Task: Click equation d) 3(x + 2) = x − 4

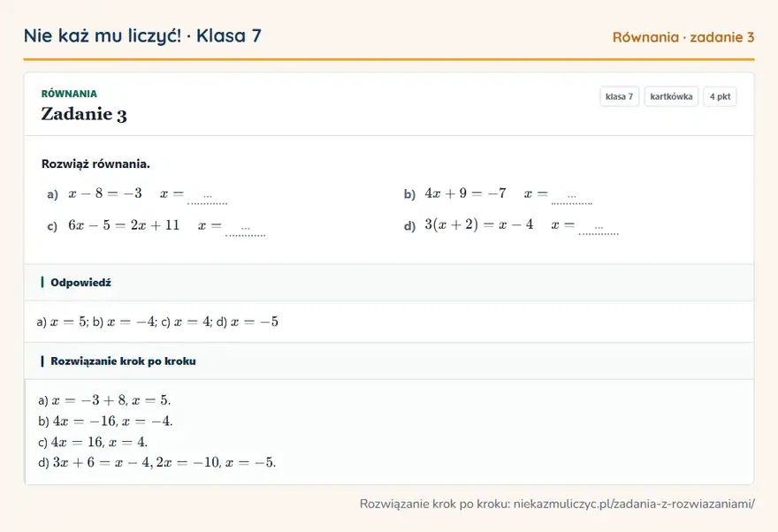Action: pos(479,224)
